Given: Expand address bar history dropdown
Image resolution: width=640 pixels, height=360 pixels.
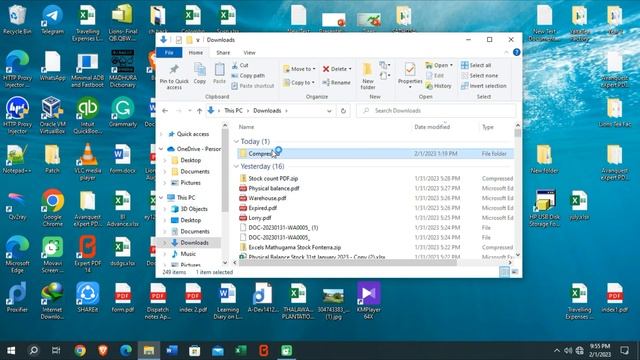Looking at the screenshot, I should point(329,111).
